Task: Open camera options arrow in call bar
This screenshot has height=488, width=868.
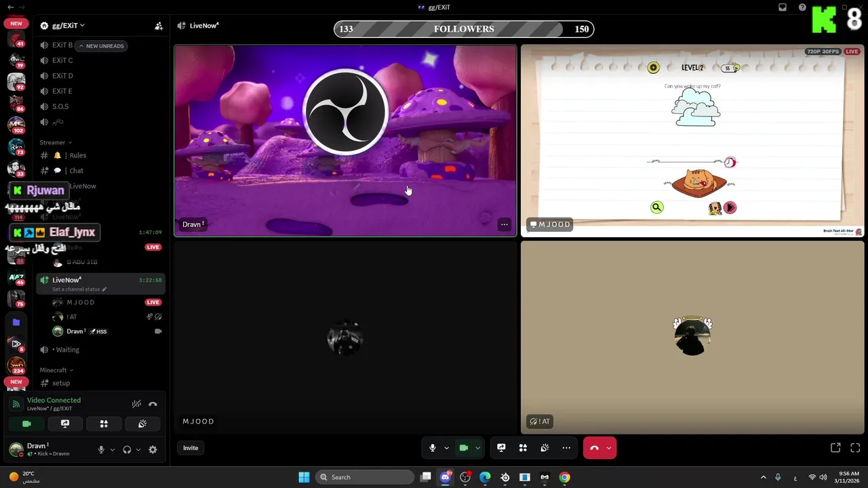Action: point(477,448)
